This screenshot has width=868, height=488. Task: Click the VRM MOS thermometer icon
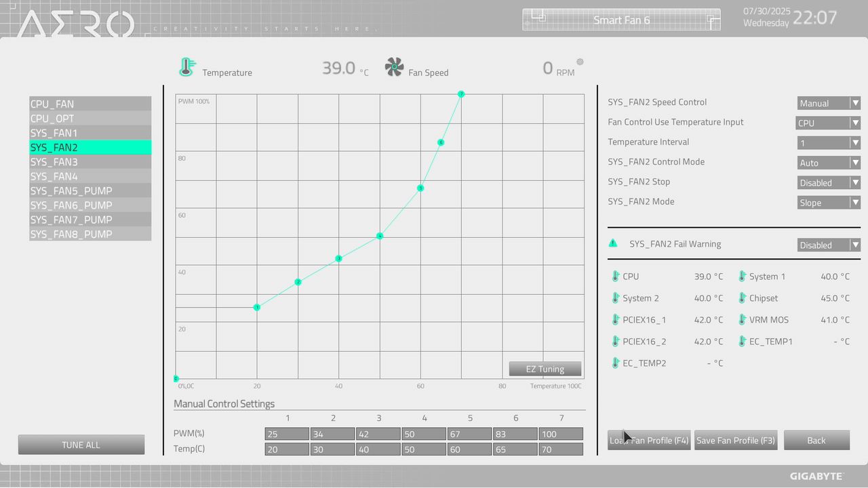[743, 320]
